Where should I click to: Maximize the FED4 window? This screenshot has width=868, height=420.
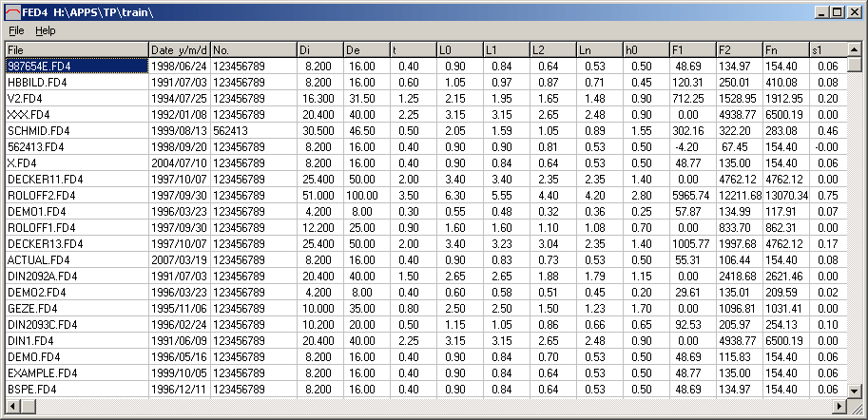(x=837, y=11)
